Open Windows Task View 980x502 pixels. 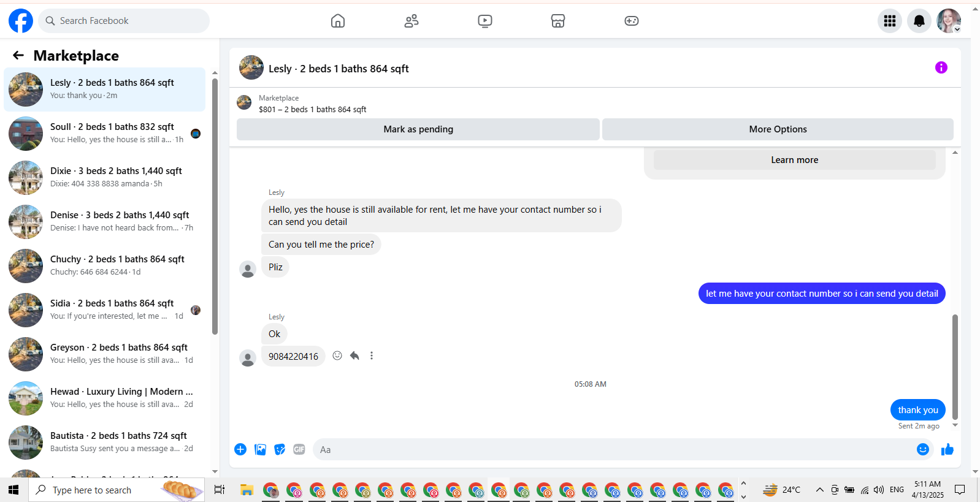[x=219, y=490]
